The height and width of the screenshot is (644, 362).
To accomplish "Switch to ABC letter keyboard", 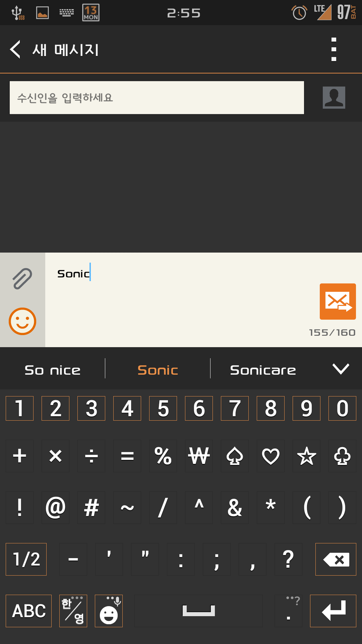I will (29, 611).
